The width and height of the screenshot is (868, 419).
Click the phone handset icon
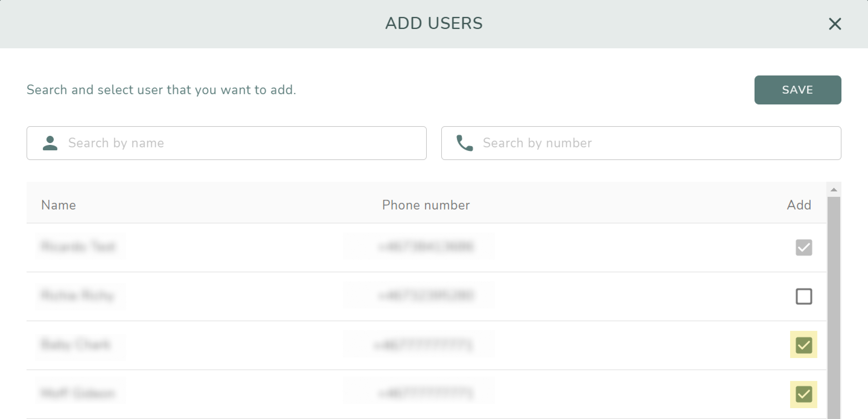[x=464, y=143]
